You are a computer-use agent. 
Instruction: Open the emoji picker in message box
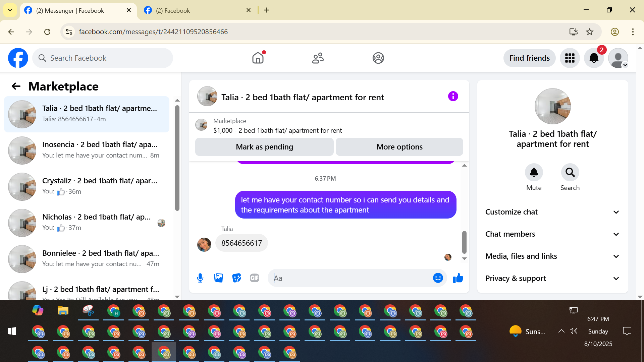[x=438, y=278]
